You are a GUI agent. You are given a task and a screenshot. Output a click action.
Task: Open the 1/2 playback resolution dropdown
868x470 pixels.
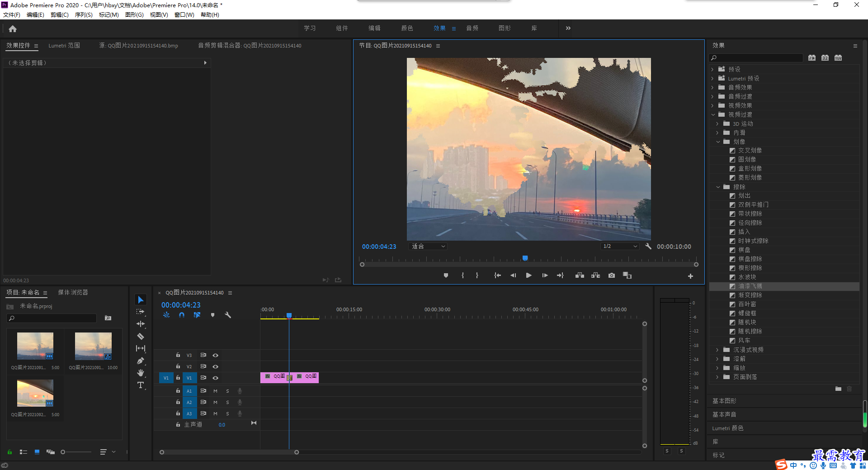pyautogui.click(x=620, y=247)
